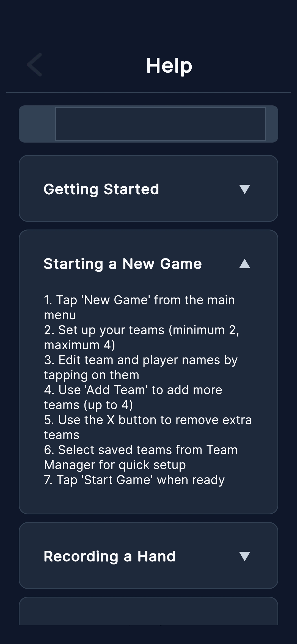Click the Help page title

point(169,66)
